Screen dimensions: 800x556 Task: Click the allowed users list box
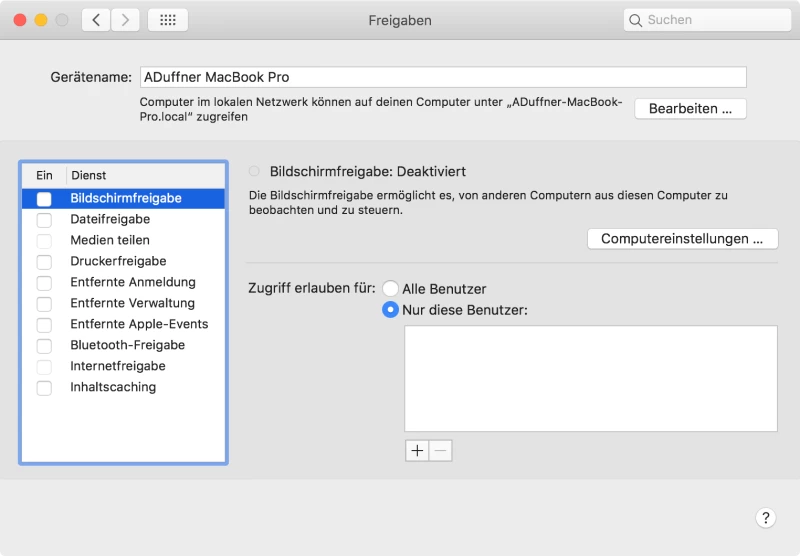pyautogui.click(x=591, y=378)
